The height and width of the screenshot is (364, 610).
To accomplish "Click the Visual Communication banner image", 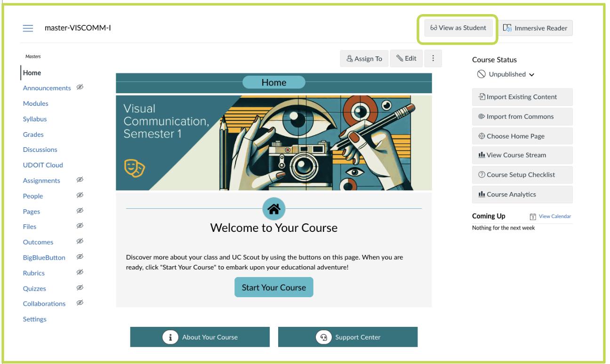I will pyautogui.click(x=273, y=142).
